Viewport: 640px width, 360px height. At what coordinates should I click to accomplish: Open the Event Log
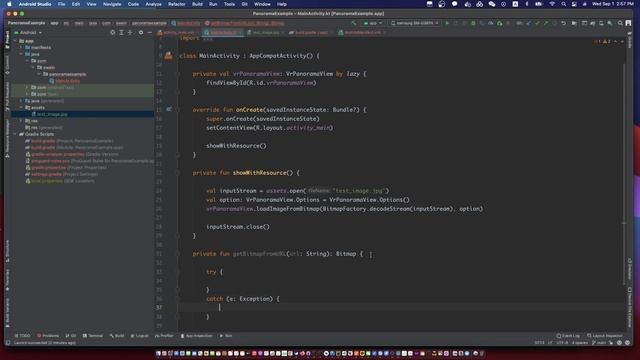568,336
